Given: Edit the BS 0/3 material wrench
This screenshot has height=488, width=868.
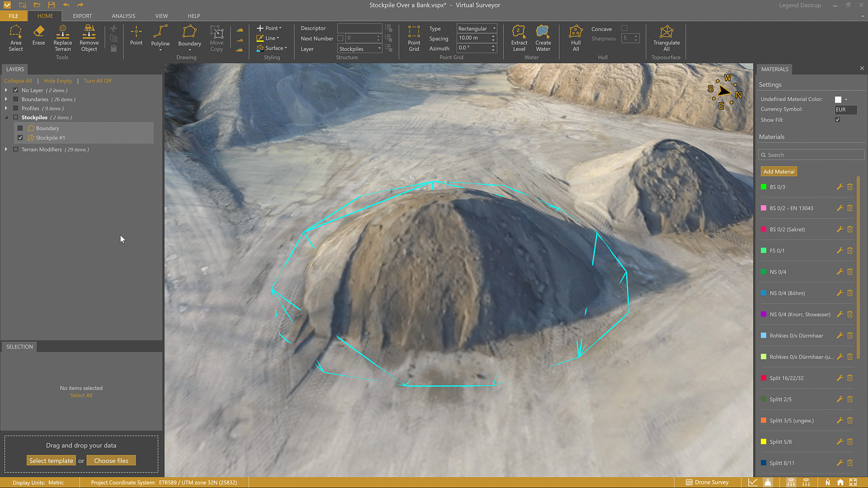Looking at the screenshot, I should 840,187.
